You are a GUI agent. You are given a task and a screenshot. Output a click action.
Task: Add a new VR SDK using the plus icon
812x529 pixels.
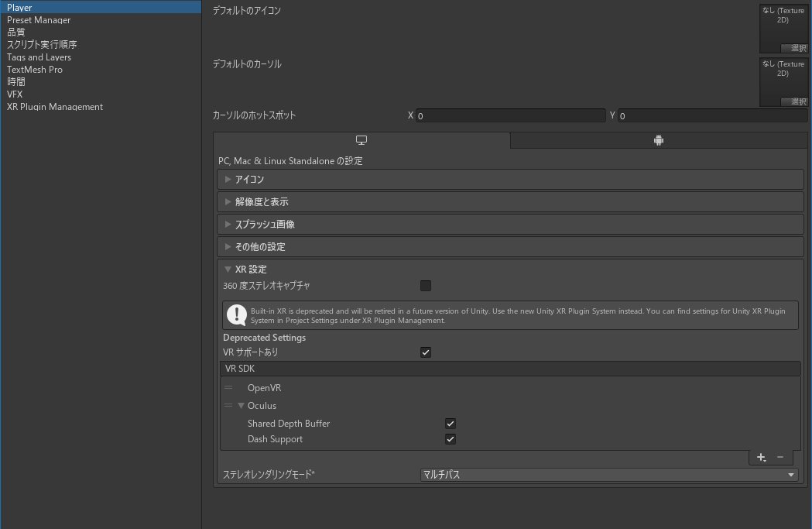coord(760,457)
